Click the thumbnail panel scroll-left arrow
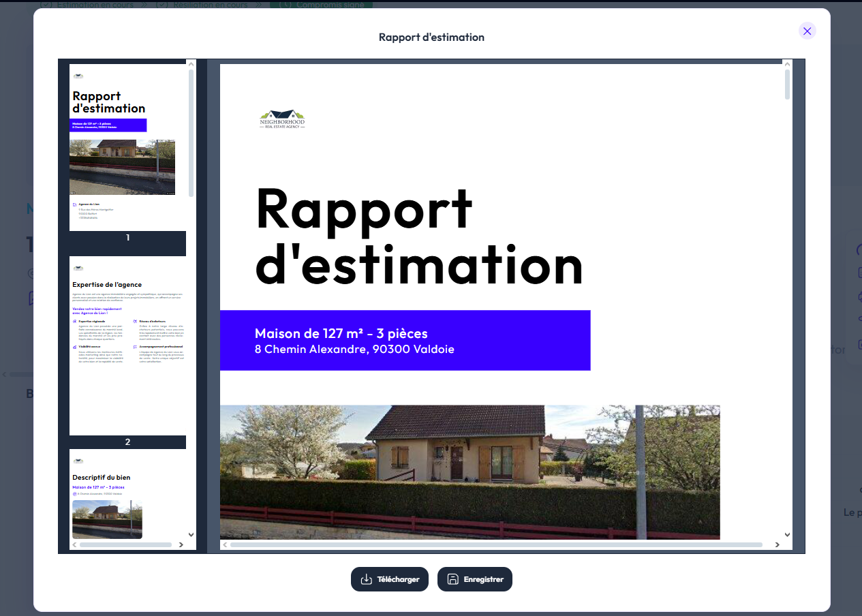Screen dimensions: 862x616 point(74,544)
